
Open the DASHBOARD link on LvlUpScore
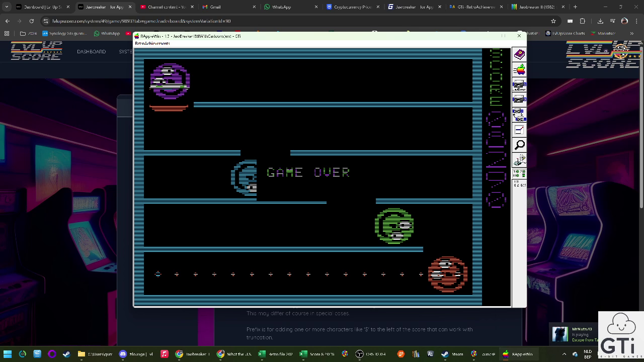pos(91,51)
